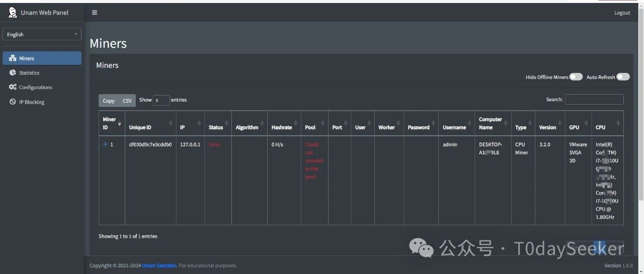Toggle Auto Refresh switch
Image resolution: width=644 pixels, height=274 pixels.
tap(623, 77)
